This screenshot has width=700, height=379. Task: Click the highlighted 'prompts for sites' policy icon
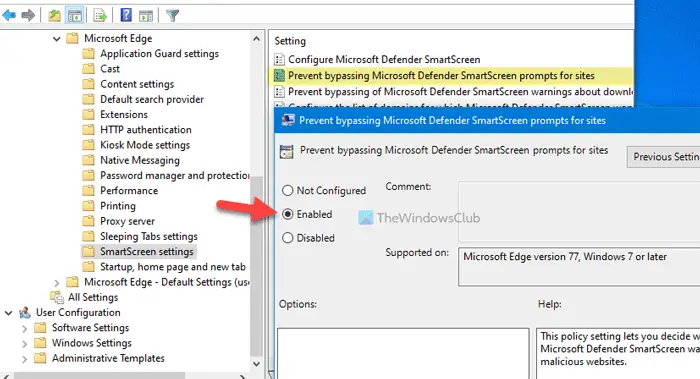(x=279, y=75)
